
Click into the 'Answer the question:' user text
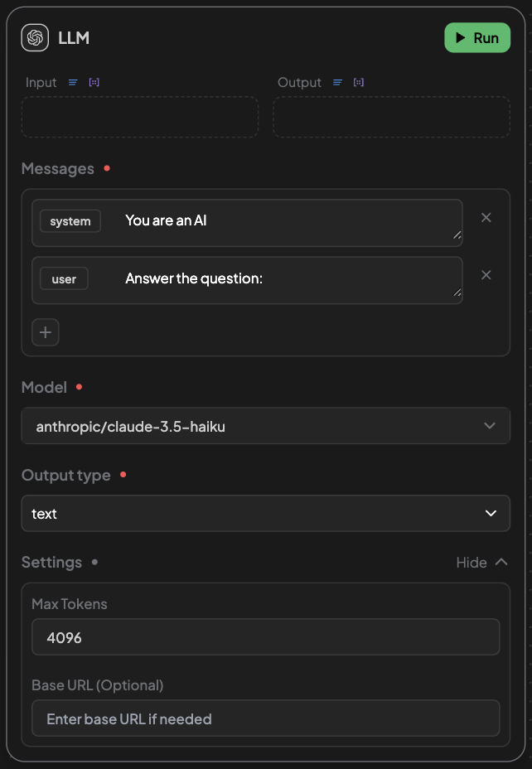pyautogui.click(x=194, y=278)
